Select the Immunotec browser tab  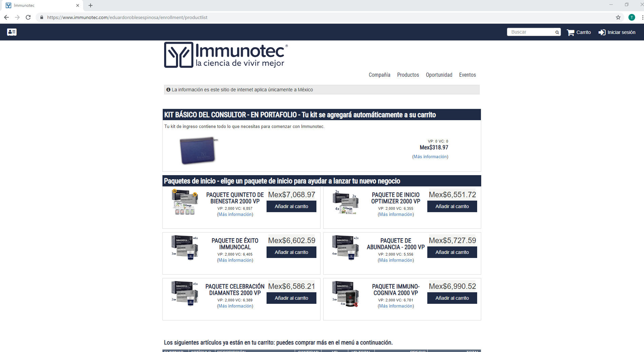(42, 5)
